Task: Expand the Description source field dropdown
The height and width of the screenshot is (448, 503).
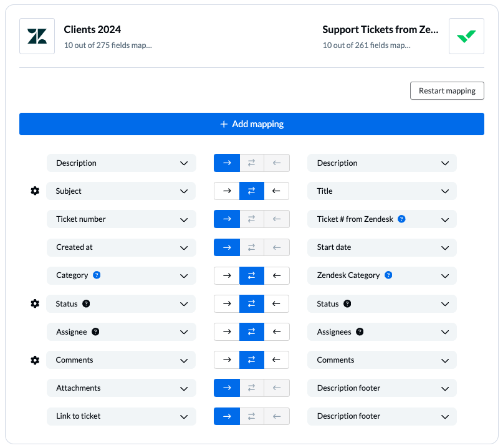Action: (122, 163)
